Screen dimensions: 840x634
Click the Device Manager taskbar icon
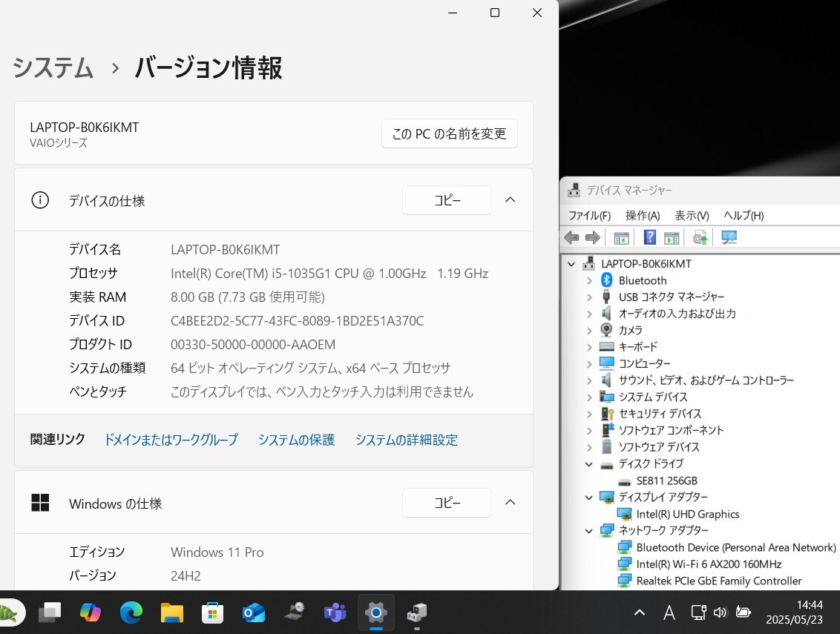point(417,612)
